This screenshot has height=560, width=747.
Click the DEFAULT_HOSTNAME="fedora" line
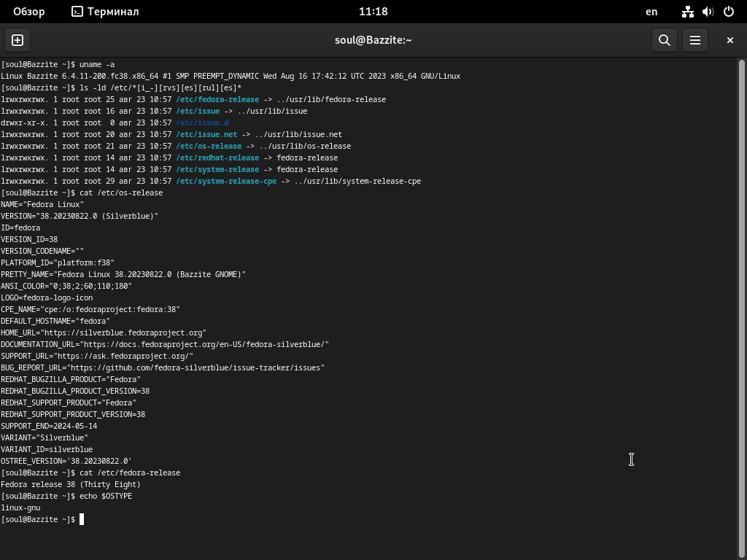pyautogui.click(x=55, y=321)
